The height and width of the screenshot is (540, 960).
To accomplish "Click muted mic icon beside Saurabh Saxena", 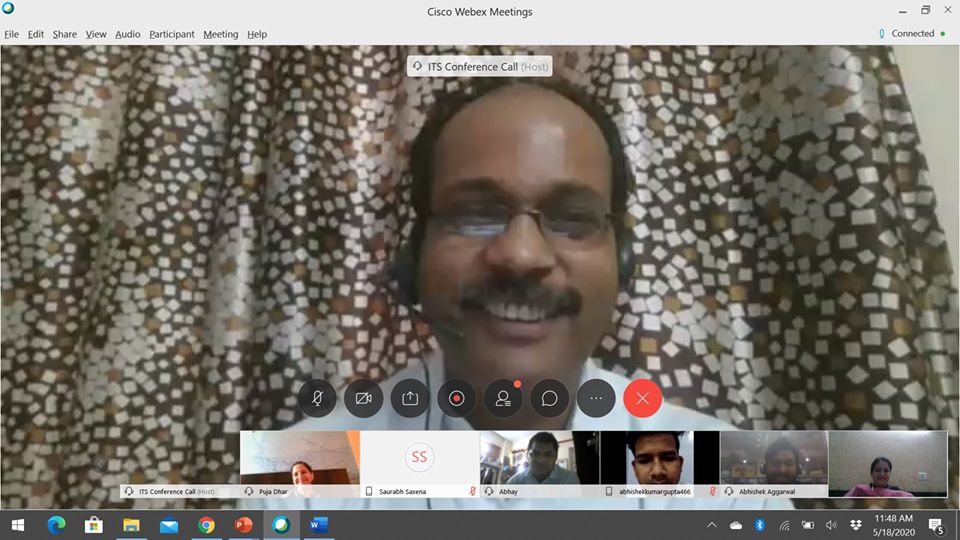I will pos(472,491).
